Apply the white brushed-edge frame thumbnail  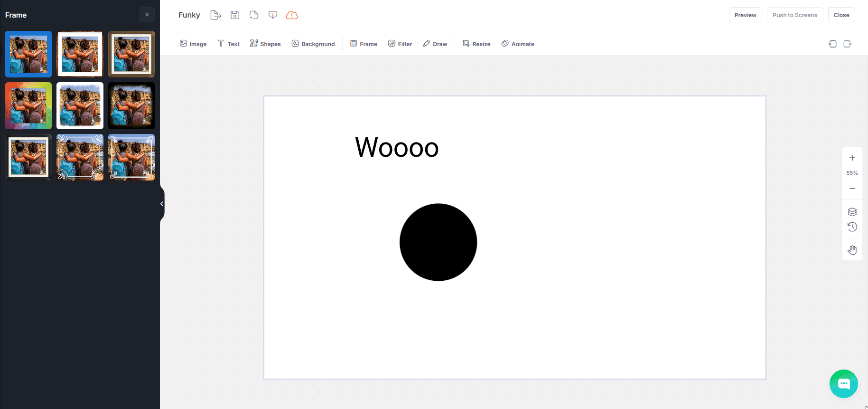coord(80,106)
